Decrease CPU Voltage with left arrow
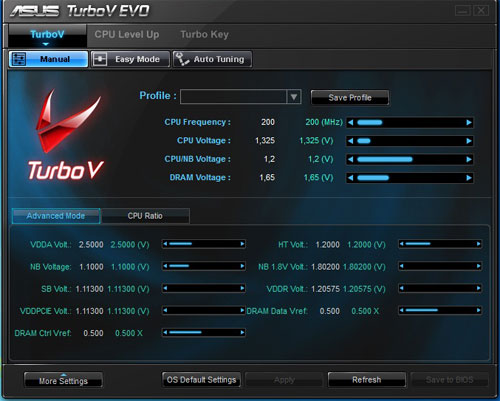This screenshot has width=500, height=401. [351, 141]
